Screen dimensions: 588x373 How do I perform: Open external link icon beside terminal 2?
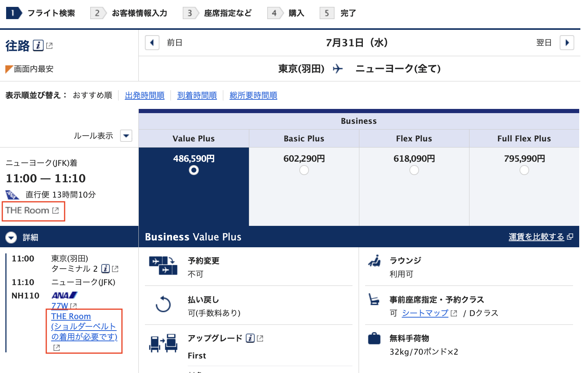point(115,269)
